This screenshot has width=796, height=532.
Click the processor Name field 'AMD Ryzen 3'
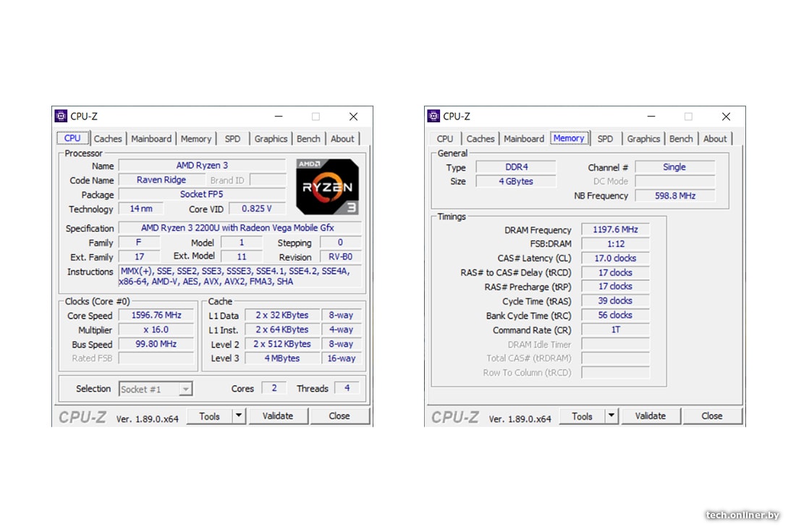pos(202,166)
